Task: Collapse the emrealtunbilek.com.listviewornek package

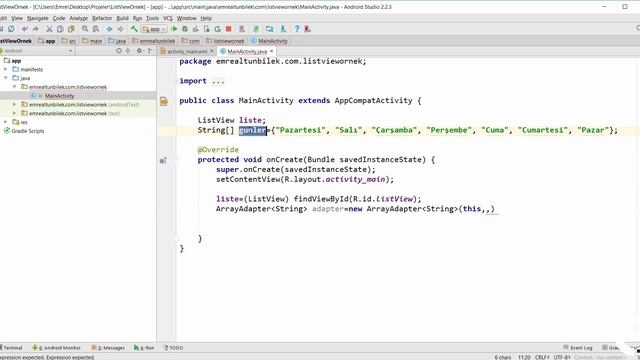Action: tap(15, 87)
